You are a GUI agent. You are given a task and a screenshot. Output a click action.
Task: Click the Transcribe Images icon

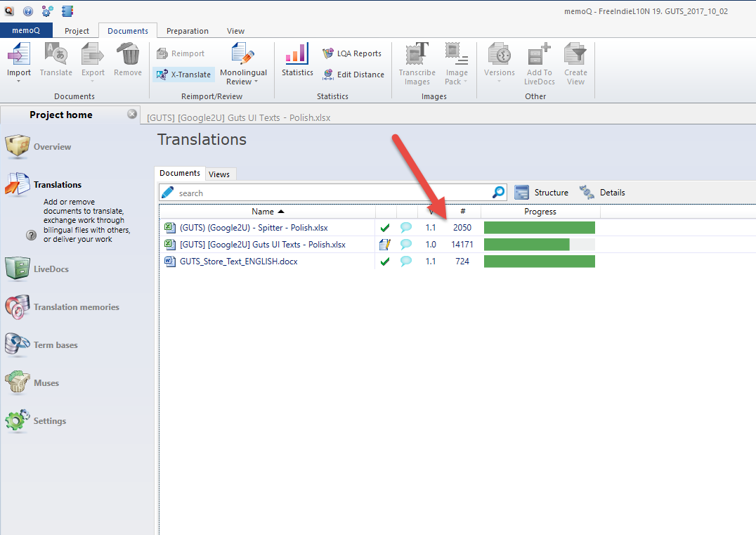point(417,54)
